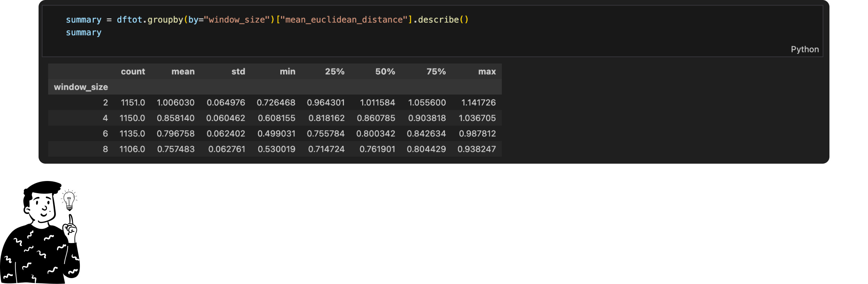Select the max value 1.036705
The height and width of the screenshot is (284, 868).
coord(477,118)
